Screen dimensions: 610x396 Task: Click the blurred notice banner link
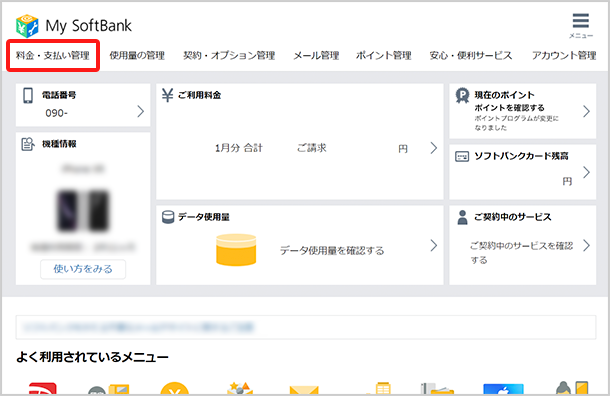[x=138, y=327]
